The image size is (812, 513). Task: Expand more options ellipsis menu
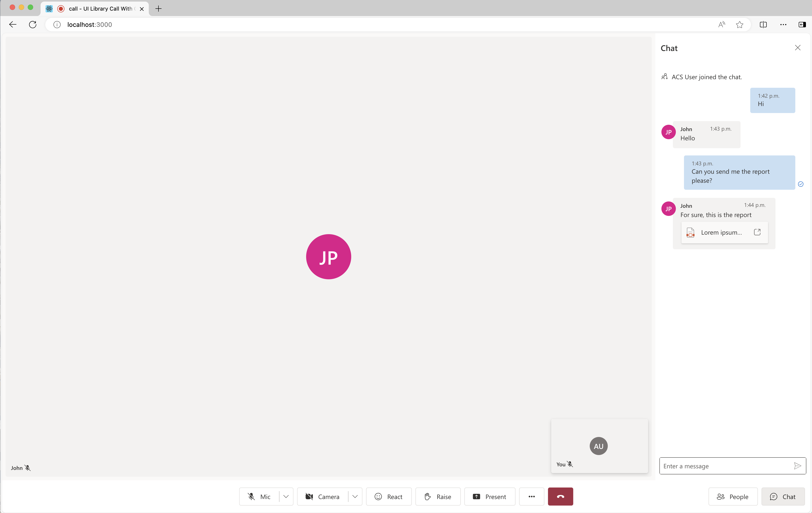[x=531, y=497]
